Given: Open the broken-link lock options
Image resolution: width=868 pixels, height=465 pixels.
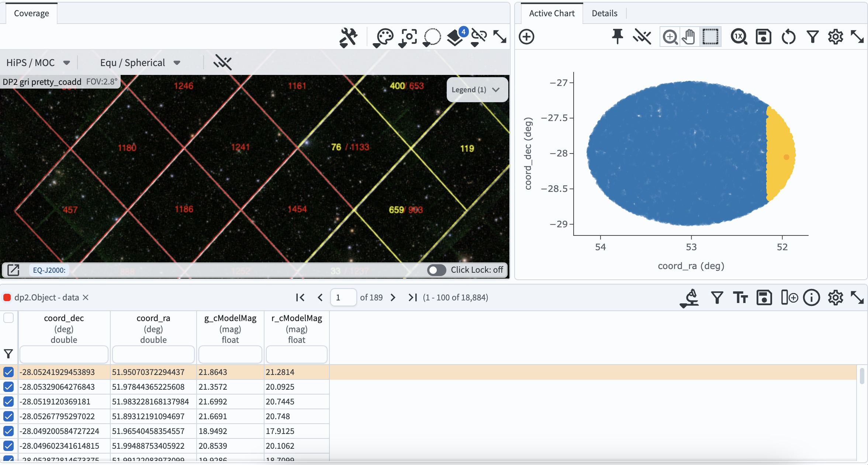Looking at the screenshot, I should (x=479, y=37).
